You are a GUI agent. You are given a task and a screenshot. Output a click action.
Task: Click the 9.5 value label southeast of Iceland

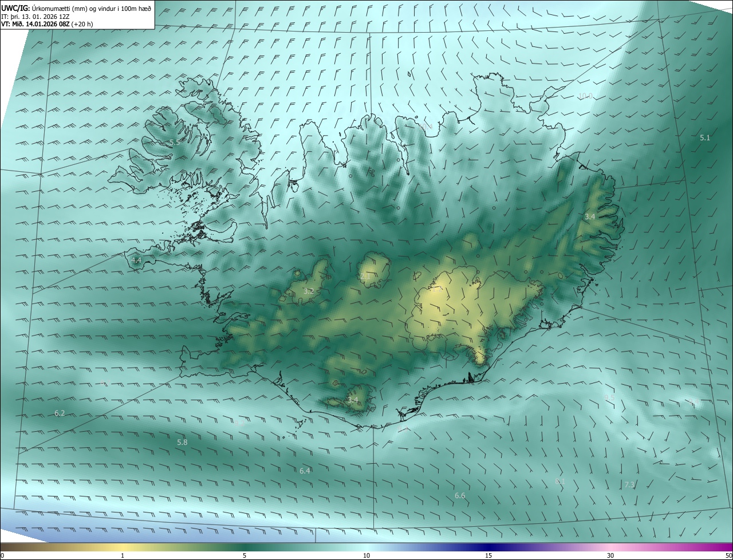[609, 397]
